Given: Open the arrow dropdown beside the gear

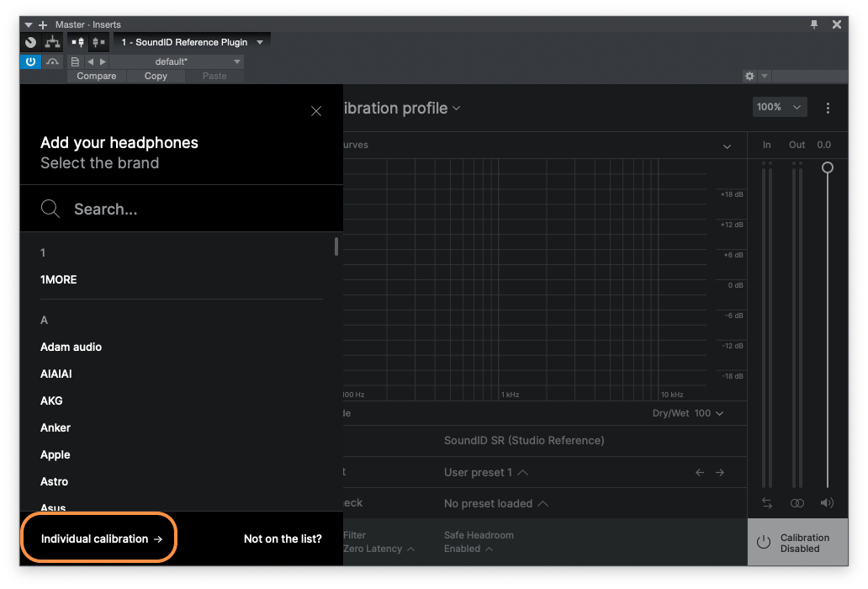Looking at the screenshot, I should click(765, 76).
